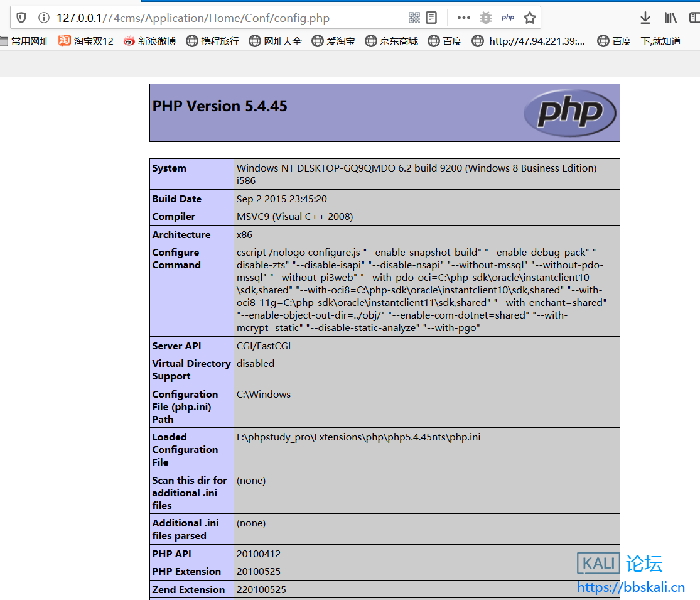The height and width of the screenshot is (600, 700).
Task: Toggle reader view icon
Action: tap(431, 18)
